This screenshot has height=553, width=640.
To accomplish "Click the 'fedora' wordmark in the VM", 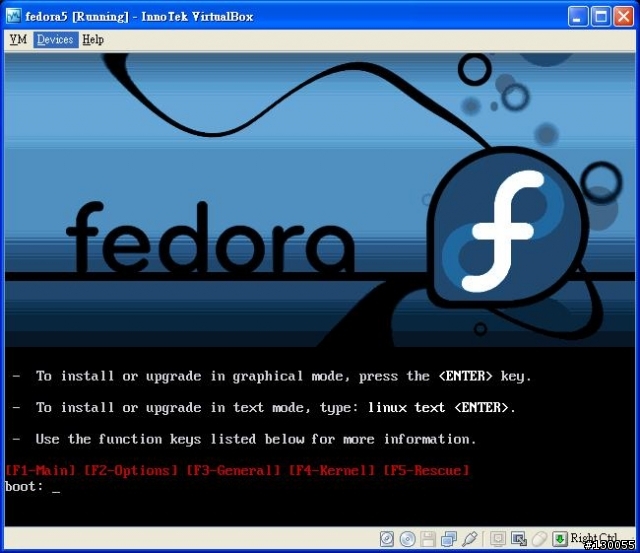I will (211, 237).
